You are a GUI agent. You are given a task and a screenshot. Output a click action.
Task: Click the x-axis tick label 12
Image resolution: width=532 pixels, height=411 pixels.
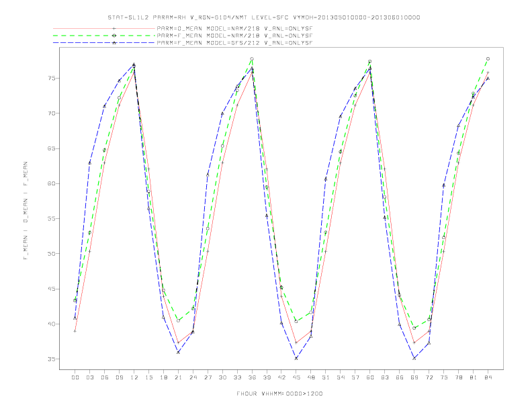pos(134,377)
